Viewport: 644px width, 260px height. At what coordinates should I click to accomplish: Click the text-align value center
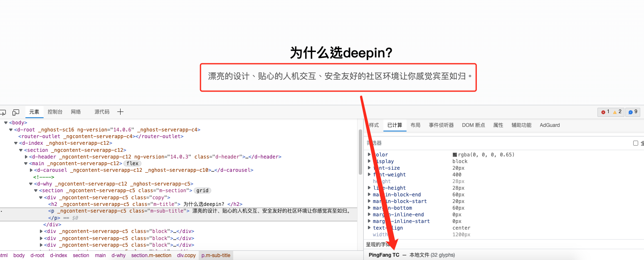click(x=461, y=228)
